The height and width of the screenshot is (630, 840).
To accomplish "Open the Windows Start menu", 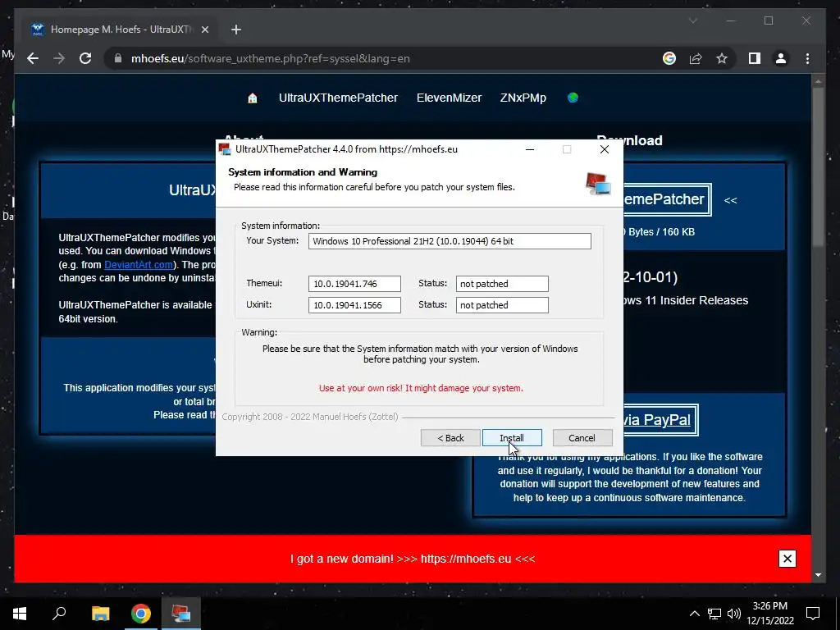I will click(20, 614).
